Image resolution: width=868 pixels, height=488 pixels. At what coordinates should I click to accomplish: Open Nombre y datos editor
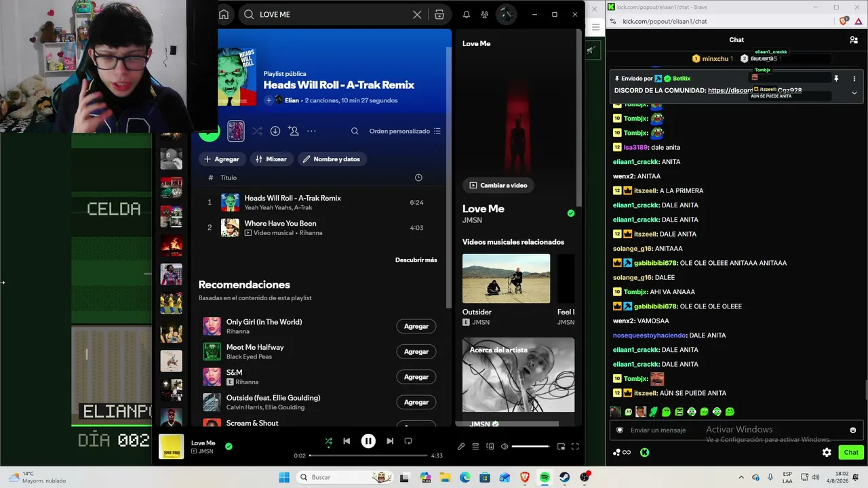[332, 159]
